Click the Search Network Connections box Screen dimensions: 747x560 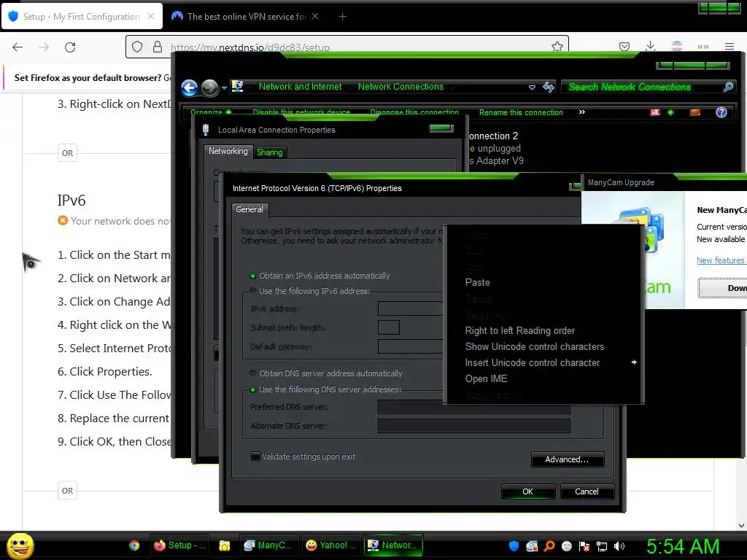pos(640,87)
